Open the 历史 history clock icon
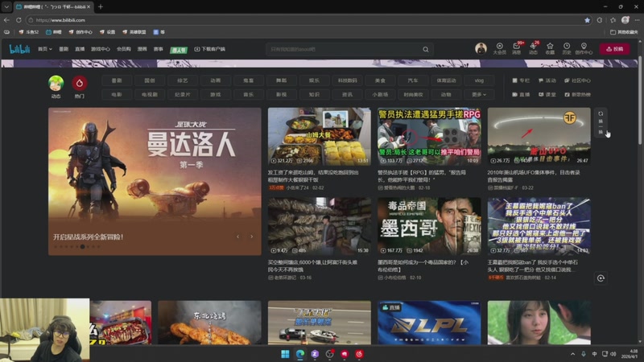This screenshot has height=362, width=644. coord(567,48)
